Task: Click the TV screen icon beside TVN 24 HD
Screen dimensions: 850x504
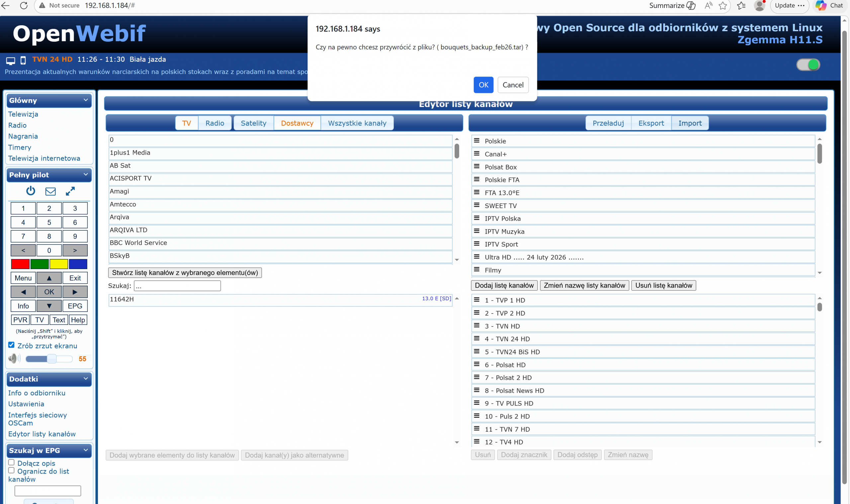Action: [11, 61]
